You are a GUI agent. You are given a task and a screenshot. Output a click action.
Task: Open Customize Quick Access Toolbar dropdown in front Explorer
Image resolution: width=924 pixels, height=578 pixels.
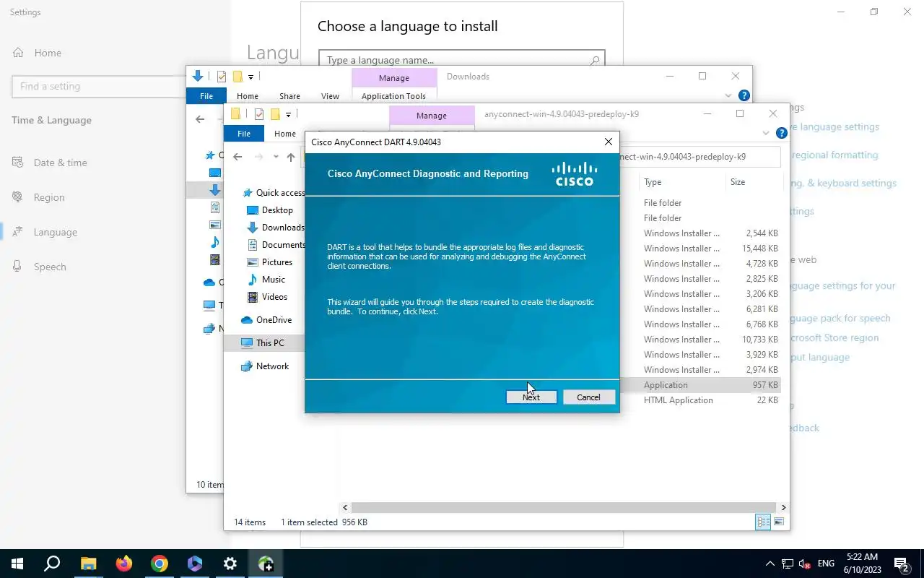tap(288, 114)
